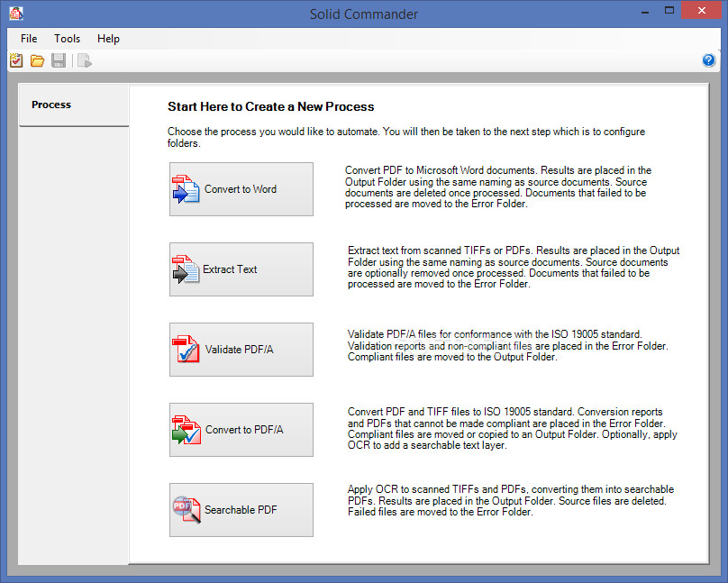Screen dimensions: 728x583
Task: Open help via the blue question mark icon
Action: 708,60
